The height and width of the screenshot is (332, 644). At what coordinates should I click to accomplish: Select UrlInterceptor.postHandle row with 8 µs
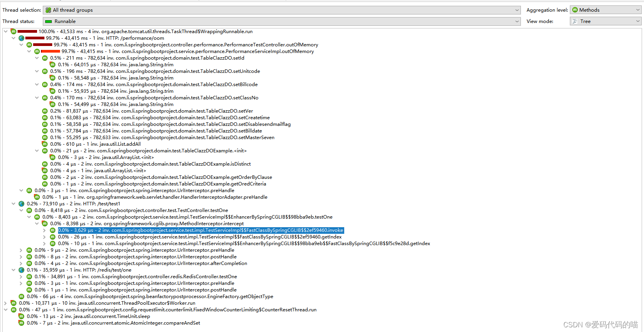point(136,257)
